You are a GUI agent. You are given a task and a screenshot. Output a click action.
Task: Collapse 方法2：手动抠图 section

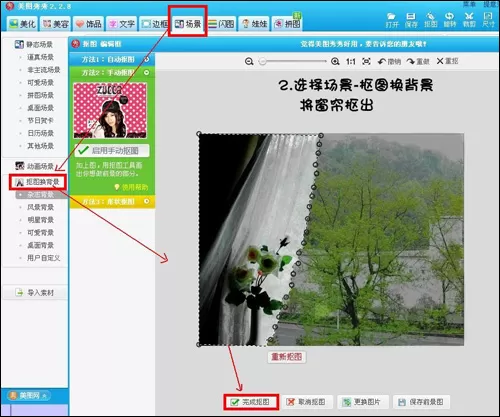pyautogui.click(x=112, y=72)
